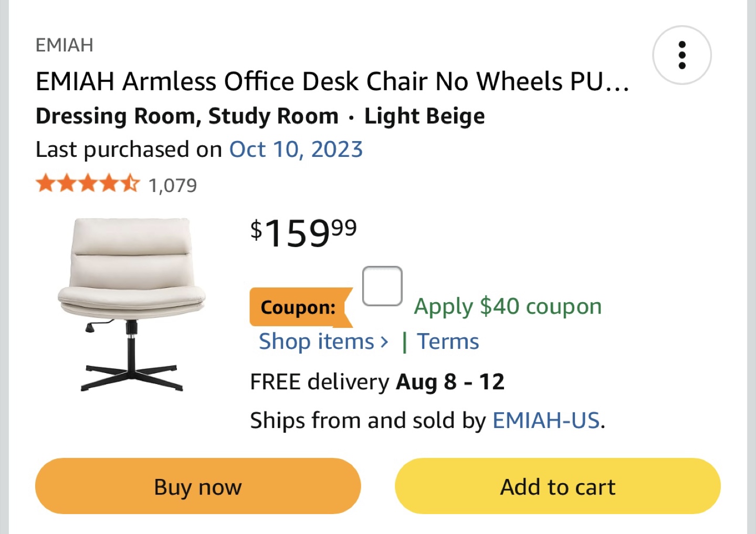The width and height of the screenshot is (756, 534).
Task: Open the beige chair product image
Action: tap(132, 304)
